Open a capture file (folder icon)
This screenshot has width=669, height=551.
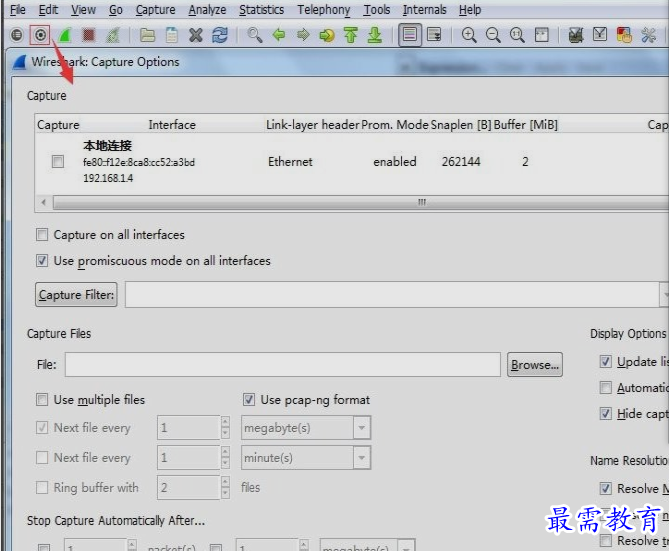[x=148, y=35]
